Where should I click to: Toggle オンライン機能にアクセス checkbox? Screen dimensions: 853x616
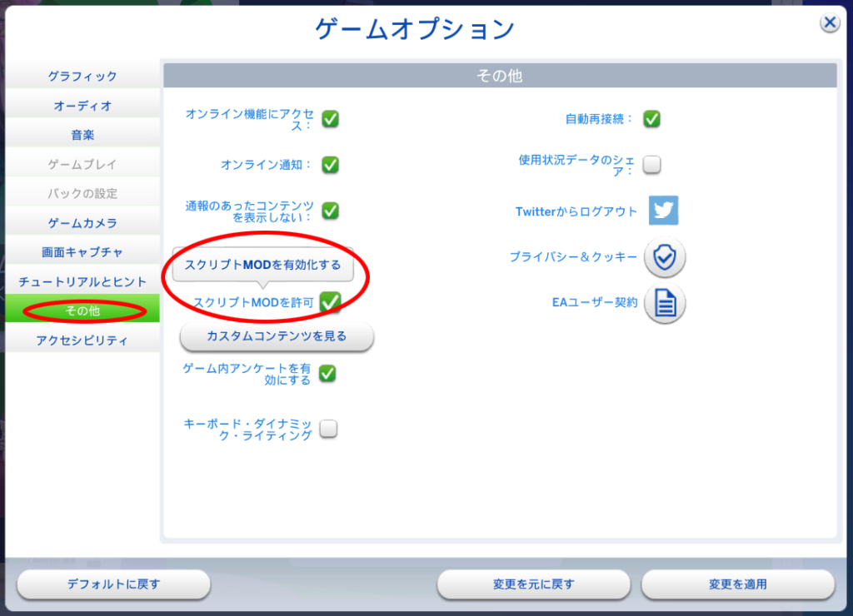pyautogui.click(x=328, y=119)
